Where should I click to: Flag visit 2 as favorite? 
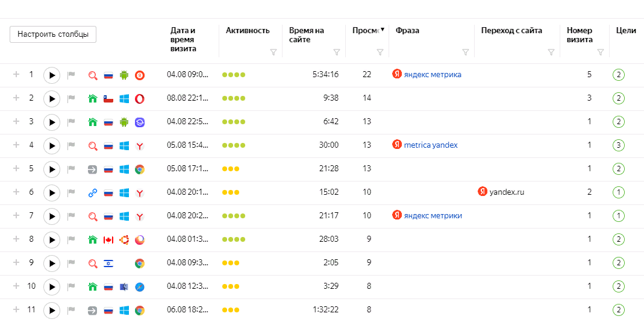tap(72, 99)
